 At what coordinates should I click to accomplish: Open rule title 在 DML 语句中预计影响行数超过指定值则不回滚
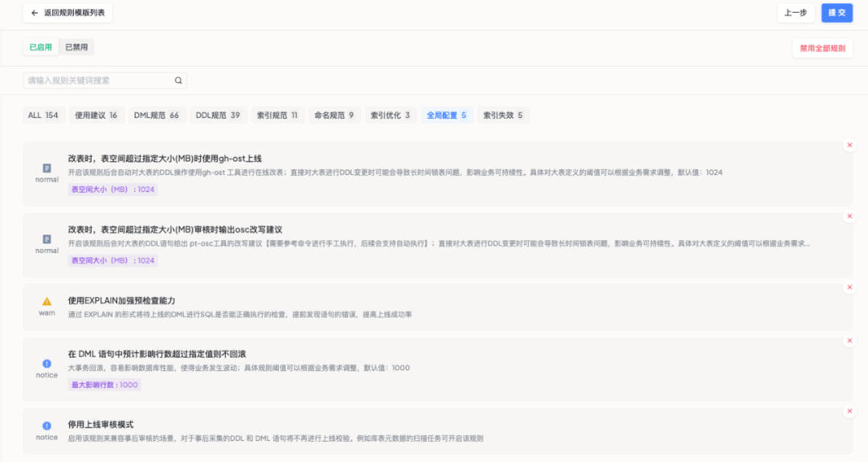(158, 354)
